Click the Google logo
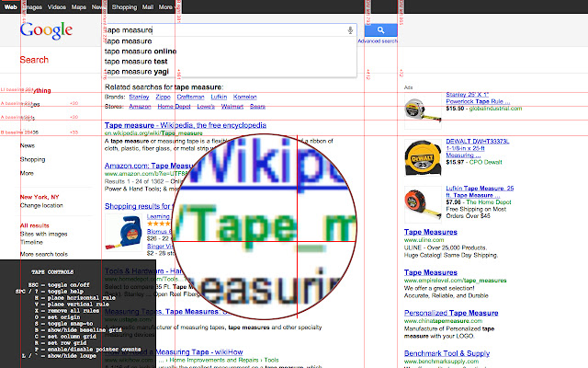Viewport: 588px width, 368px height. 47,30
